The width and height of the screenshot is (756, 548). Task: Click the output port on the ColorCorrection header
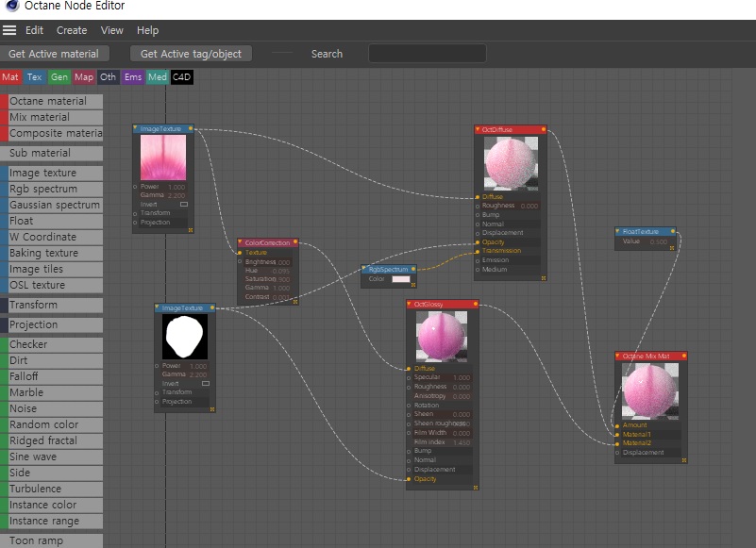(x=295, y=242)
